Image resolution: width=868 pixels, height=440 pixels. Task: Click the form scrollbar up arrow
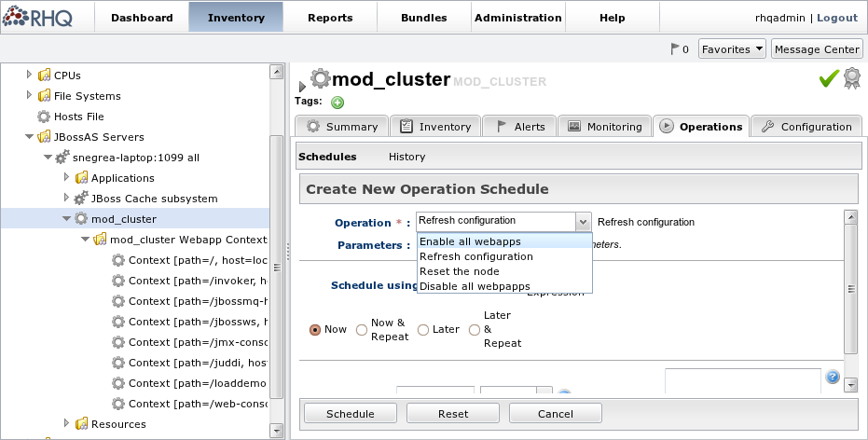tap(850, 216)
